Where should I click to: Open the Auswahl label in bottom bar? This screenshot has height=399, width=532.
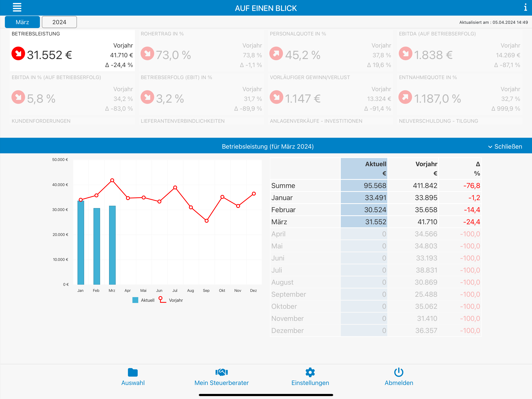pyautogui.click(x=133, y=383)
